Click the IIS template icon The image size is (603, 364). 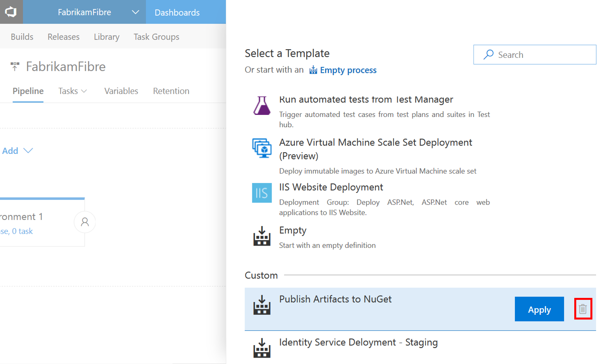pyautogui.click(x=262, y=193)
